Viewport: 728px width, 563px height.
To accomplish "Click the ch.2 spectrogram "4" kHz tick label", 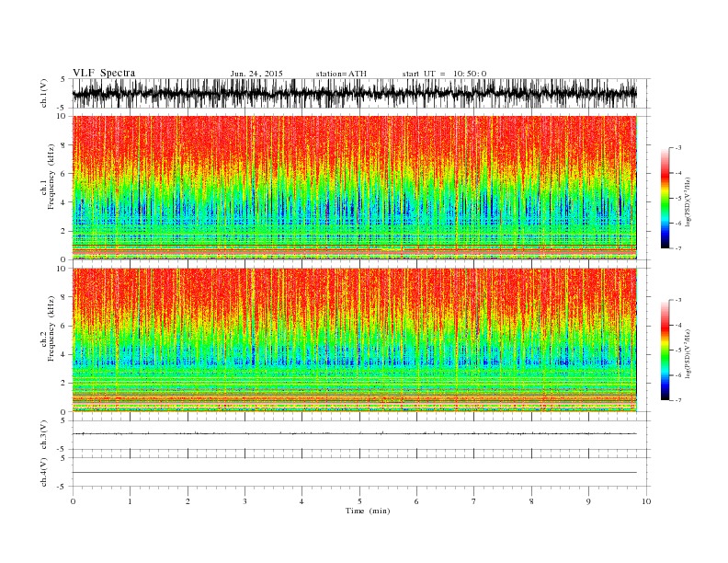I will click(63, 355).
